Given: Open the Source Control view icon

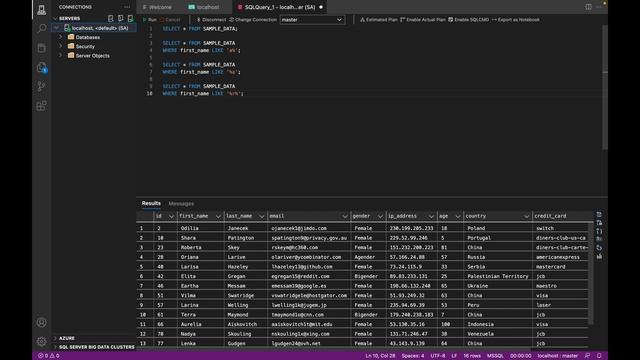Looking at the screenshot, I should tap(42, 87).
